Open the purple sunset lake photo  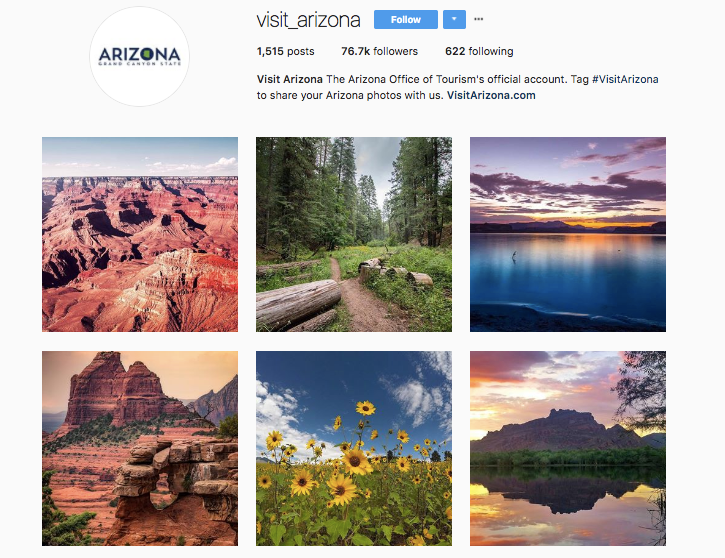568,234
